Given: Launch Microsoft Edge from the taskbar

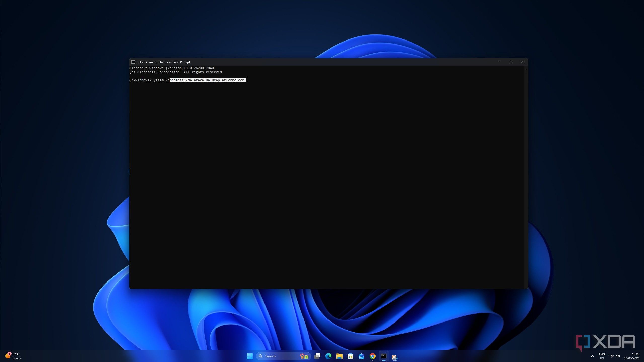Looking at the screenshot, I should [328, 356].
